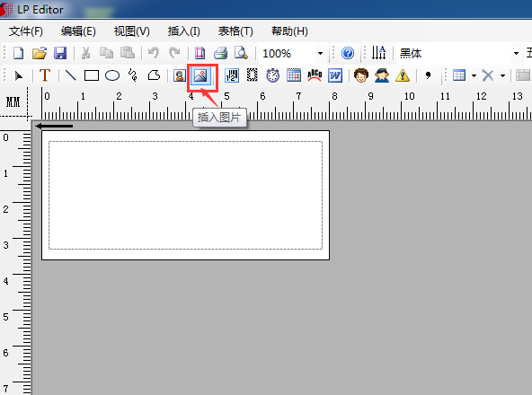Image resolution: width=532 pixels, height=395 pixels.
Task: Click inside the white label canvas area
Action: point(186,196)
